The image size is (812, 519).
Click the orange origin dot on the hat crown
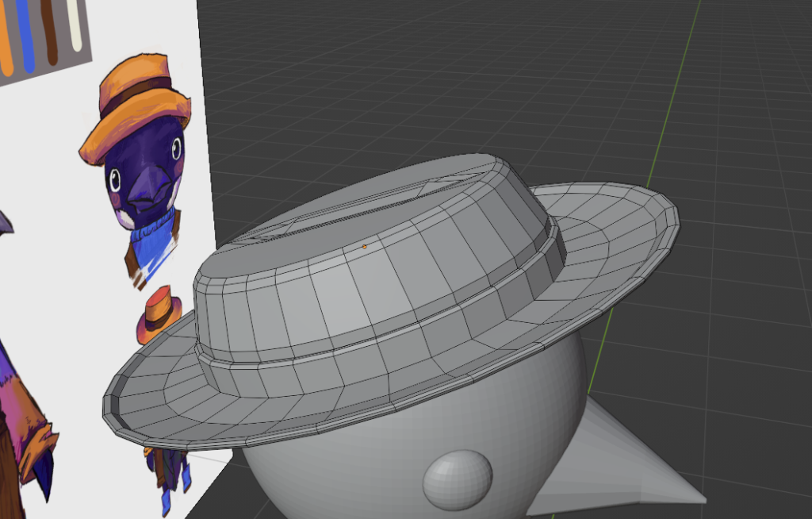coord(365,247)
